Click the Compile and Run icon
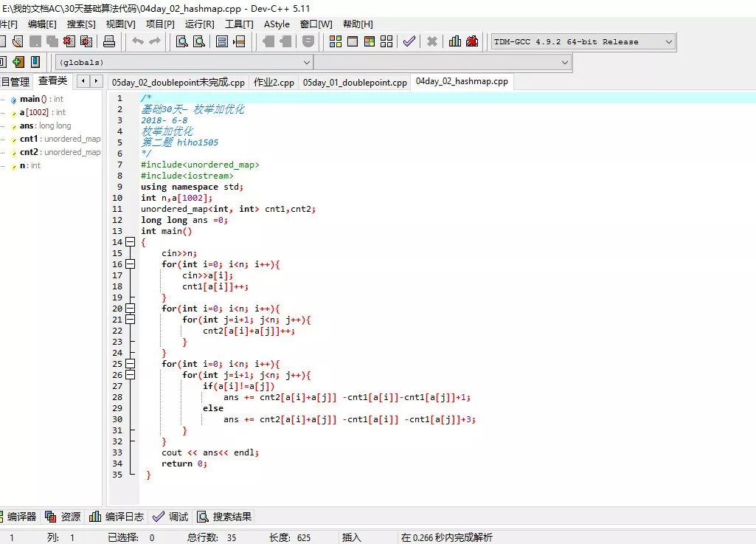 (x=370, y=41)
